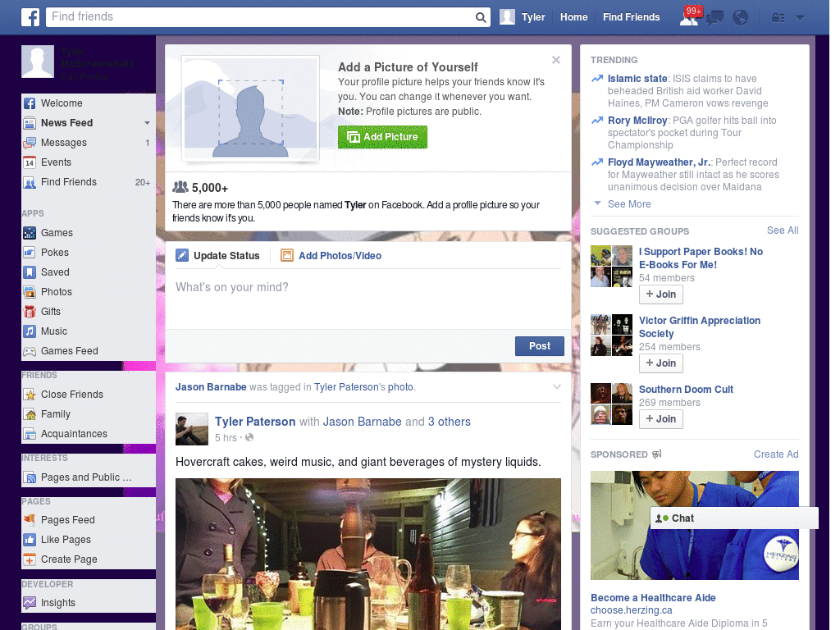Click See All suggested groups
The image size is (840, 630).
point(782,231)
